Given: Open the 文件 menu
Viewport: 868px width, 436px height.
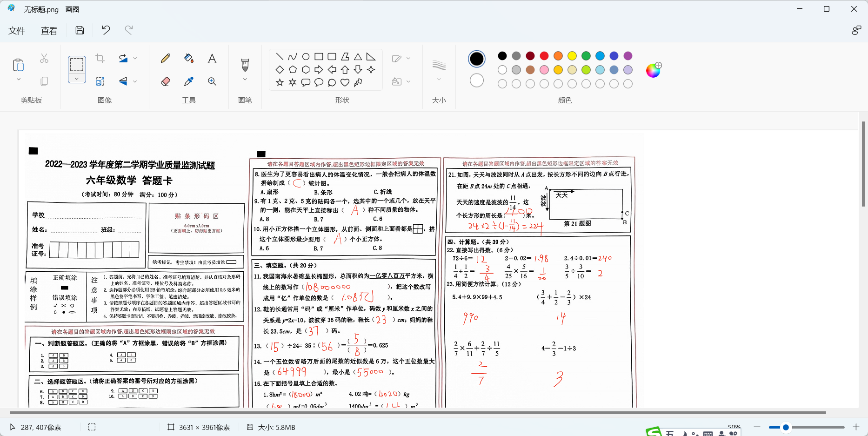Looking at the screenshot, I should (17, 31).
